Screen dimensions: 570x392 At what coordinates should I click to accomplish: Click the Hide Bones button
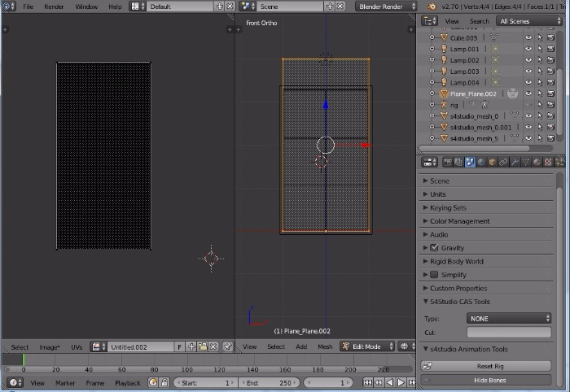tap(485, 380)
